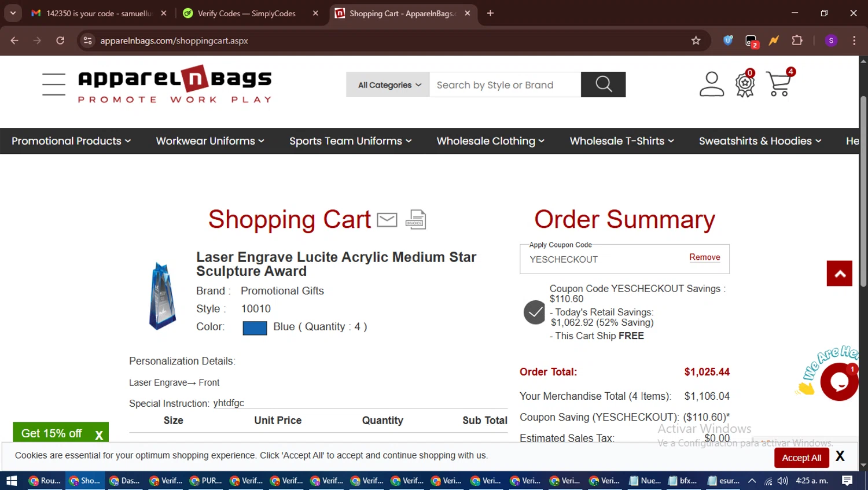The height and width of the screenshot is (490, 868).
Task: Click the Bitwarden shield extension icon
Action: [728, 40]
